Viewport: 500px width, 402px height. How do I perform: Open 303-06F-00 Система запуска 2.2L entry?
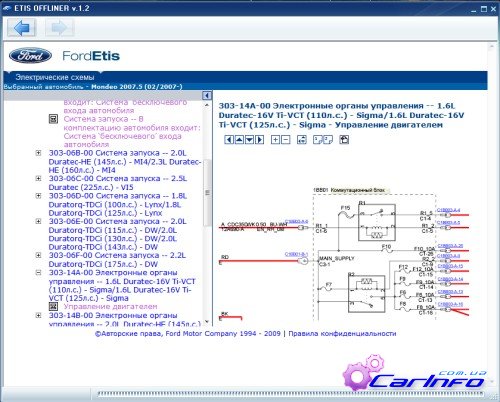117,260
